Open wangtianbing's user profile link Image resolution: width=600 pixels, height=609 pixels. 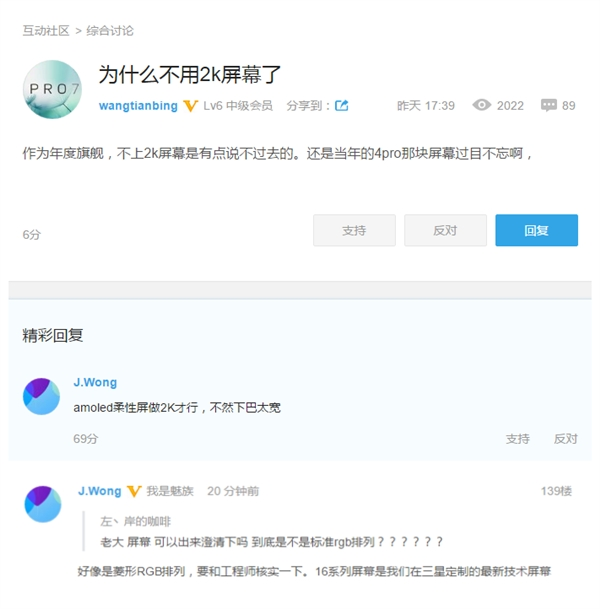coord(138,106)
